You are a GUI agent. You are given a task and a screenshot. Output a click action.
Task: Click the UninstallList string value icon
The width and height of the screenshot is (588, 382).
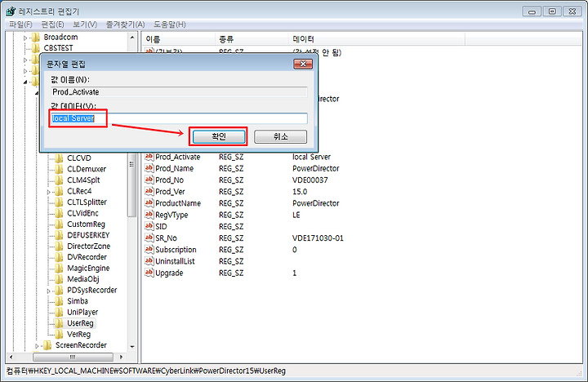(149, 261)
